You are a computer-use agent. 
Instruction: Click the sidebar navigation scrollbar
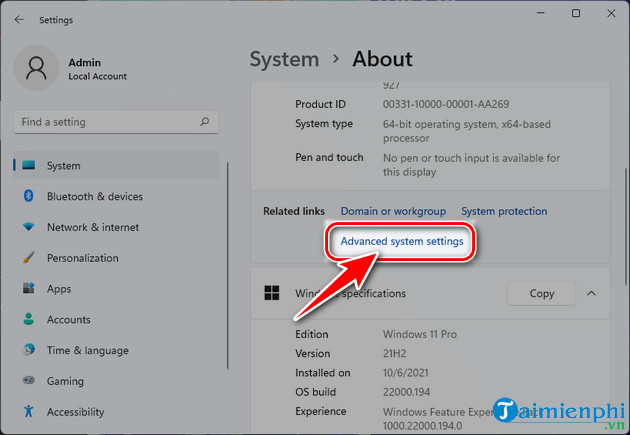(227, 265)
